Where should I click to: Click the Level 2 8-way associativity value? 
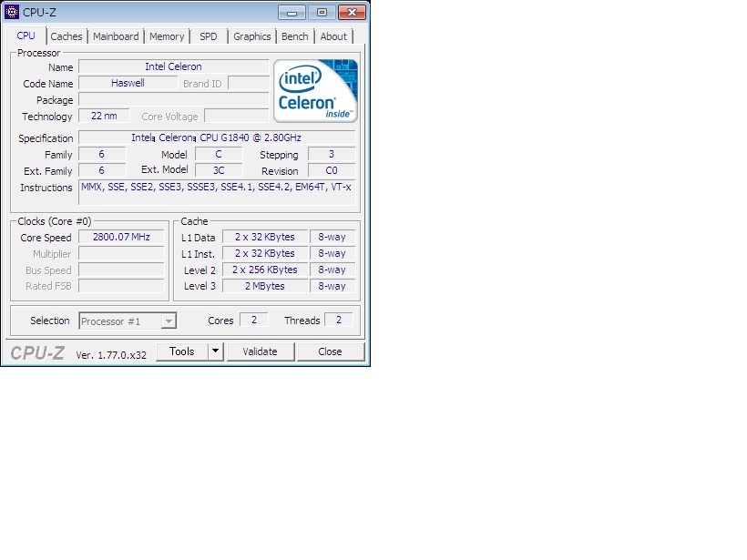(x=333, y=270)
